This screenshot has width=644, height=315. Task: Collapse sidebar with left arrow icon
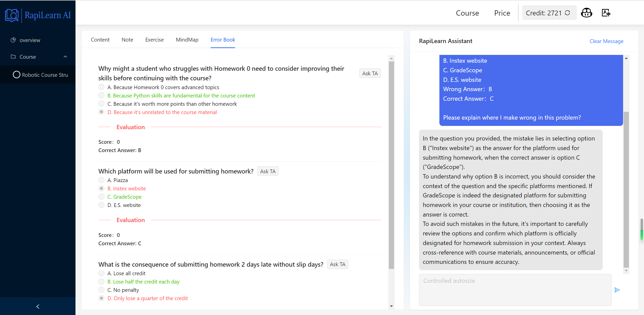(38, 306)
